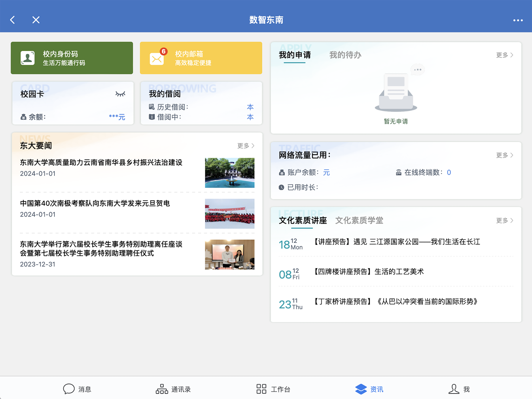Click the 18 Mon lecture date marker
Image resolution: width=532 pixels, height=399 pixels.
tap(291, 244)
